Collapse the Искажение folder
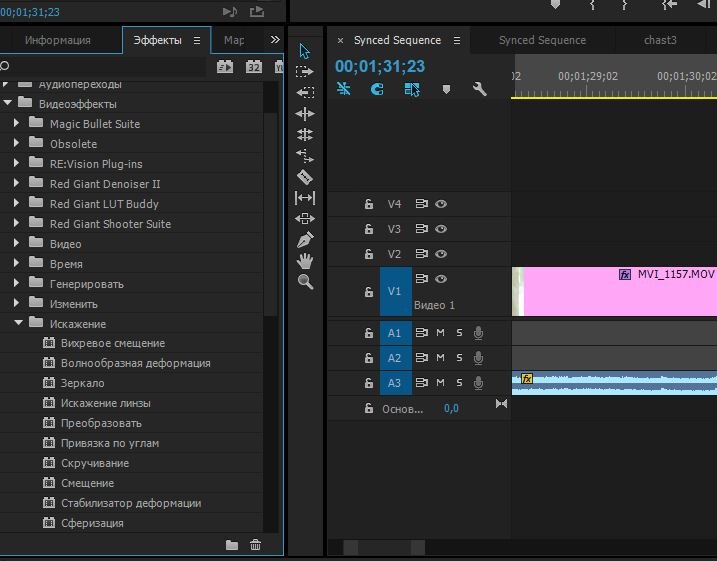Viewport: 717px width, 561px height. [18, 323]
